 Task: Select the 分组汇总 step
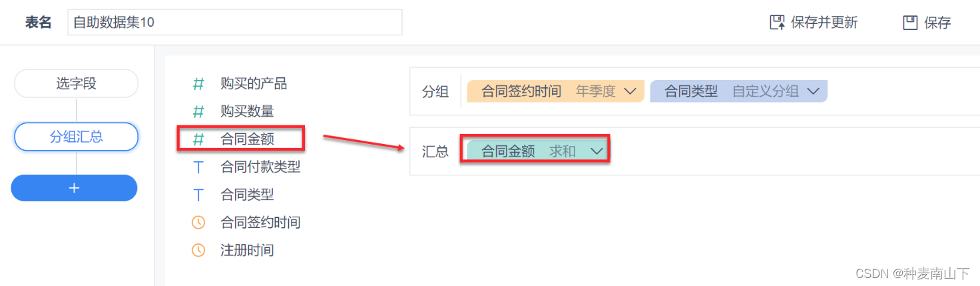pos(76,137)
